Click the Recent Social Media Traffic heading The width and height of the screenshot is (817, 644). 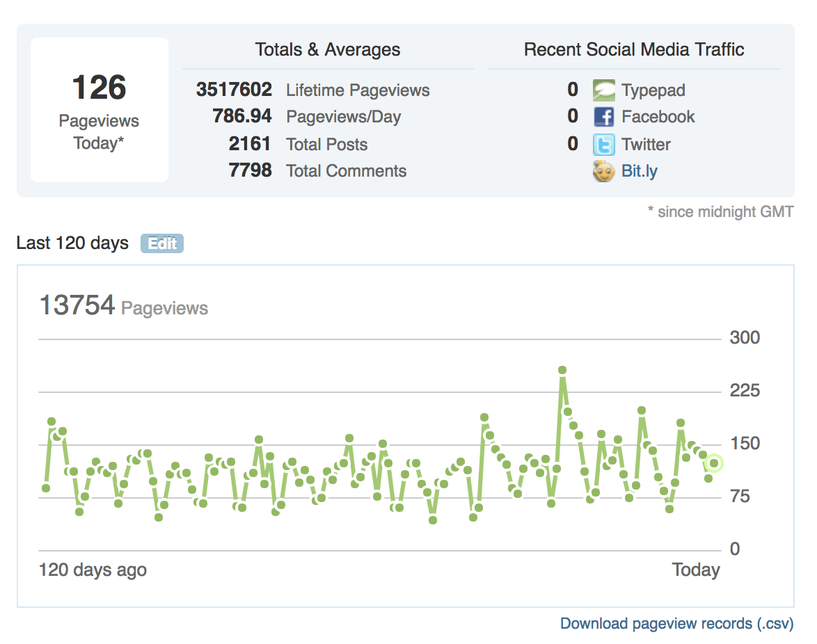[634, 50]
